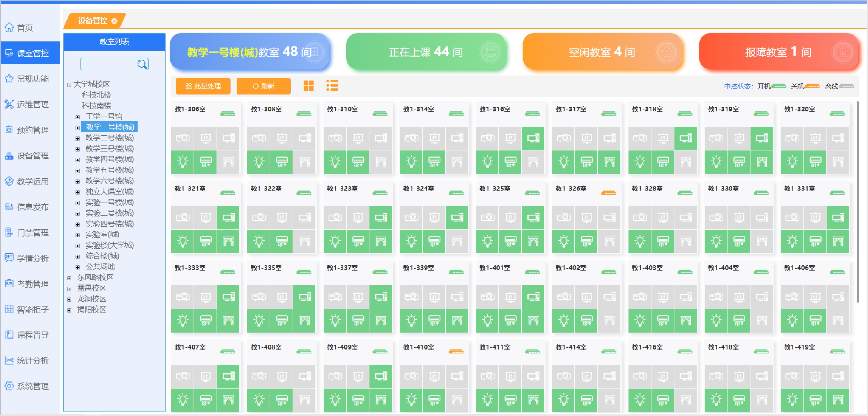Click curtain icon in room 教1-403室
The image size is (868, 416).
click(685, 321)
